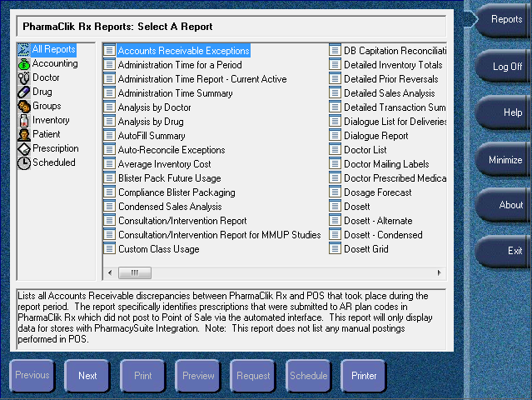Click report icon beside Doctor List
This screenshot has height=400, width=532.
[x=335, y=150]
